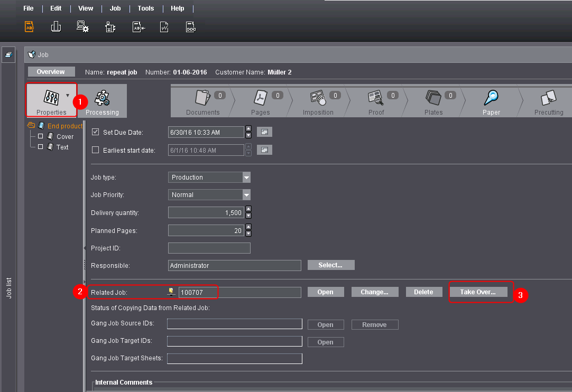Expand the Properties button dropdown arrow
This screenshot has width=572, height=392.
[68, 96]
